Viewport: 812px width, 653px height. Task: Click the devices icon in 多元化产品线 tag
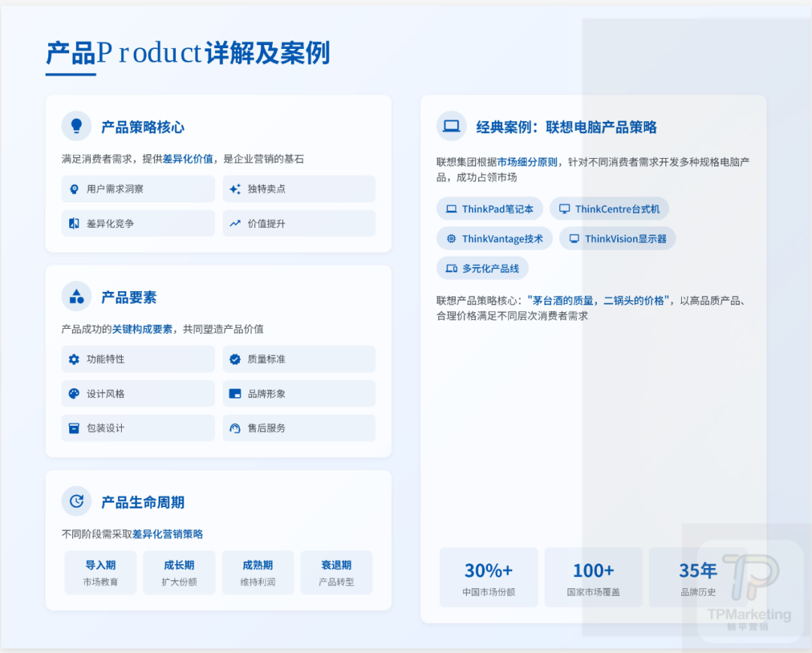452,269
